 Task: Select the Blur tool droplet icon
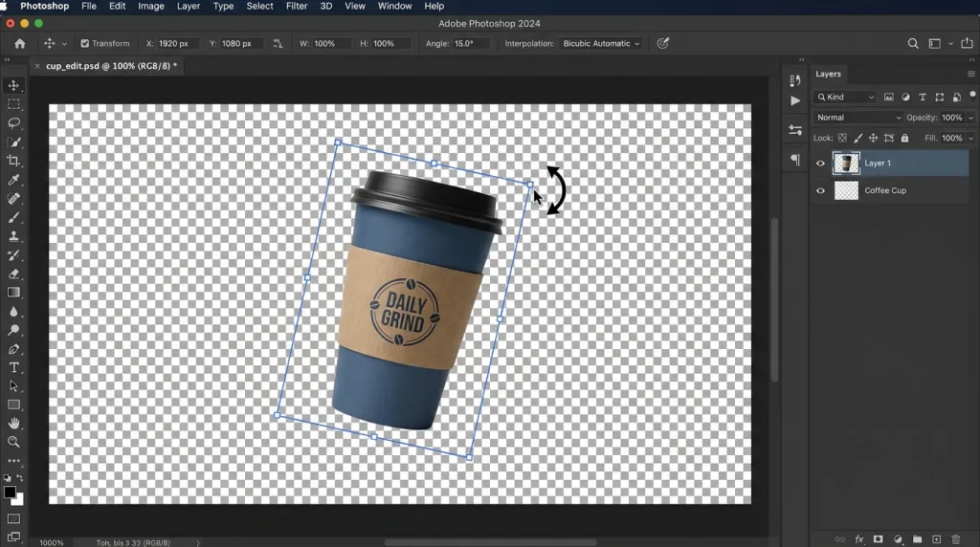tap(13, 311)
